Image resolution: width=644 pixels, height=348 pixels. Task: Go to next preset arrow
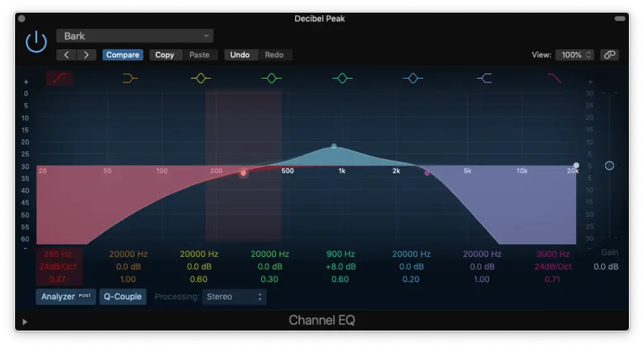[x=86, y=55]
